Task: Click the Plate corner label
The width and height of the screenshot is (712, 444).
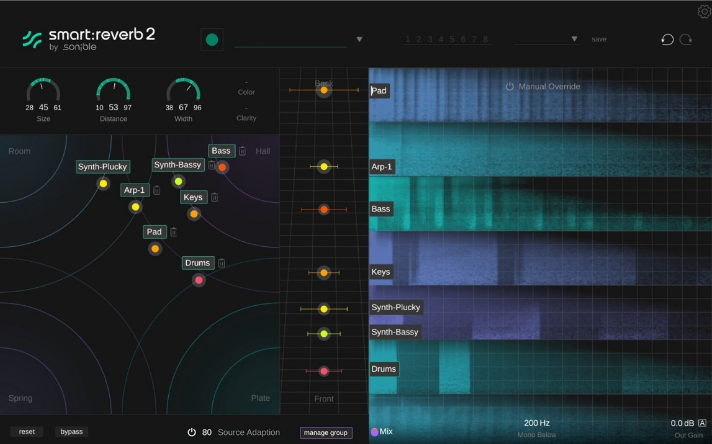Action: click(x=261, y=398)
